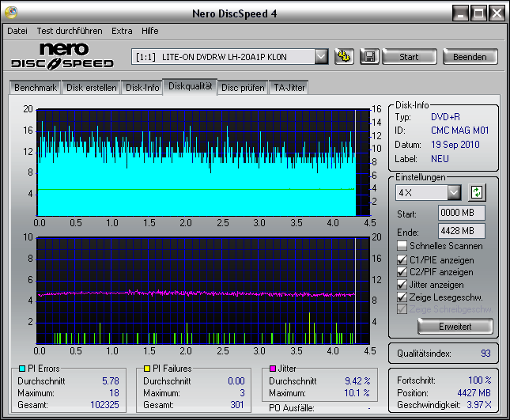Open the Test durchführen menu

pos(70,31)
